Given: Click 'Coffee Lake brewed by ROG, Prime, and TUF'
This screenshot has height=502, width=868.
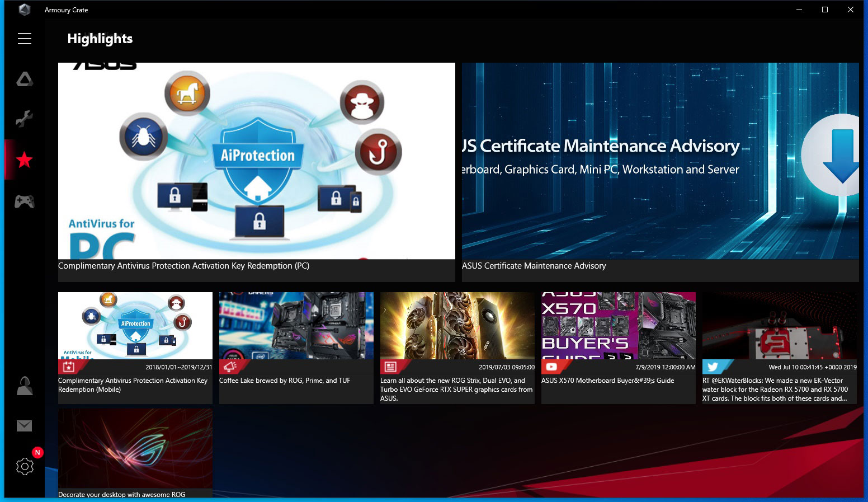Looking at the screenshot, I should [x=285, y=381].
